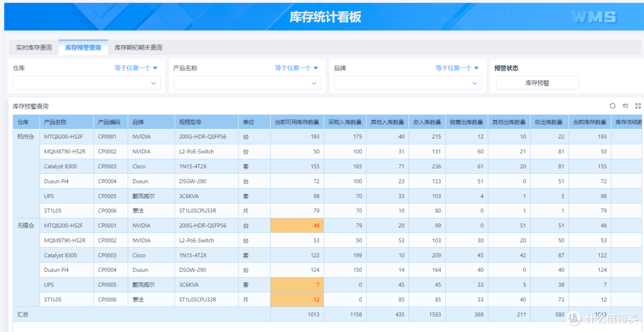Click the 库存预警查询 table panel title
Viewport: 644px width, 332px height.
click(31, 106)
